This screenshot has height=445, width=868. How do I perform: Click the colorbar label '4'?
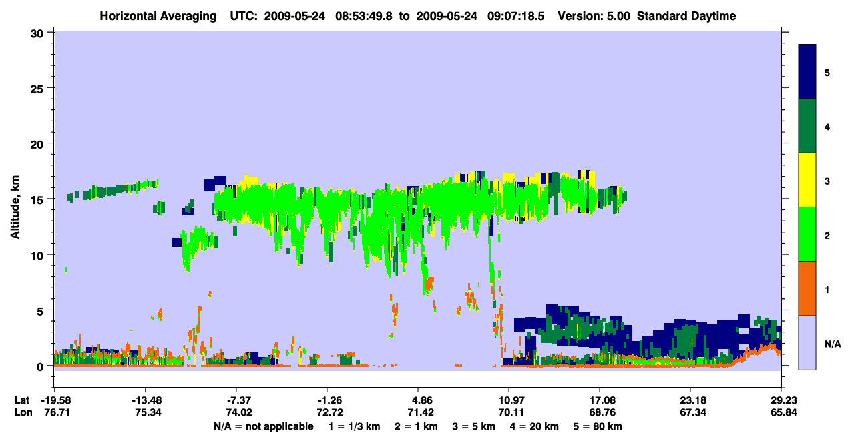point(827,126)
